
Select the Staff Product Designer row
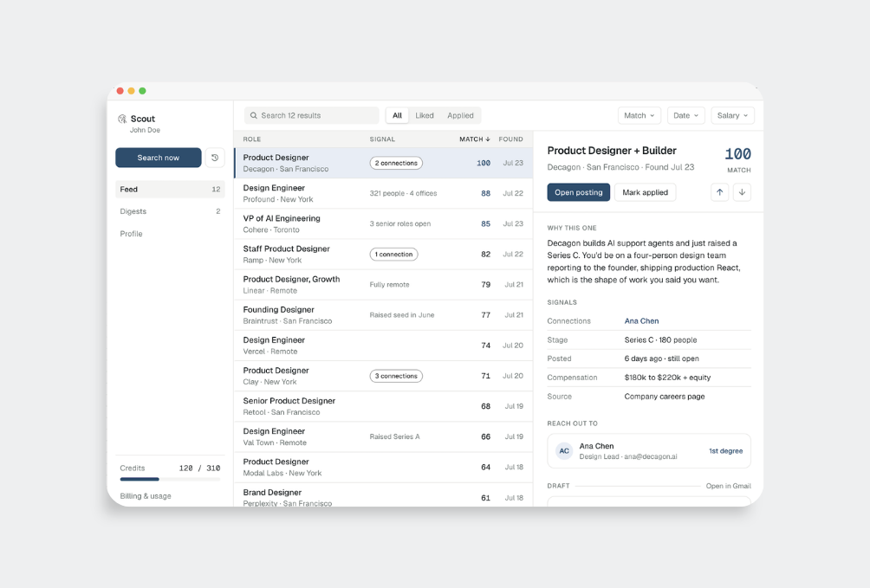click(x=383, y=255)
